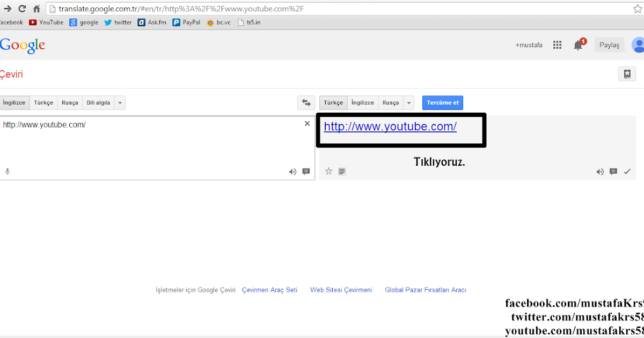Reload the page with refresh icon
The width and height of the screenshot is (644, 338).
tap(22, 9)
